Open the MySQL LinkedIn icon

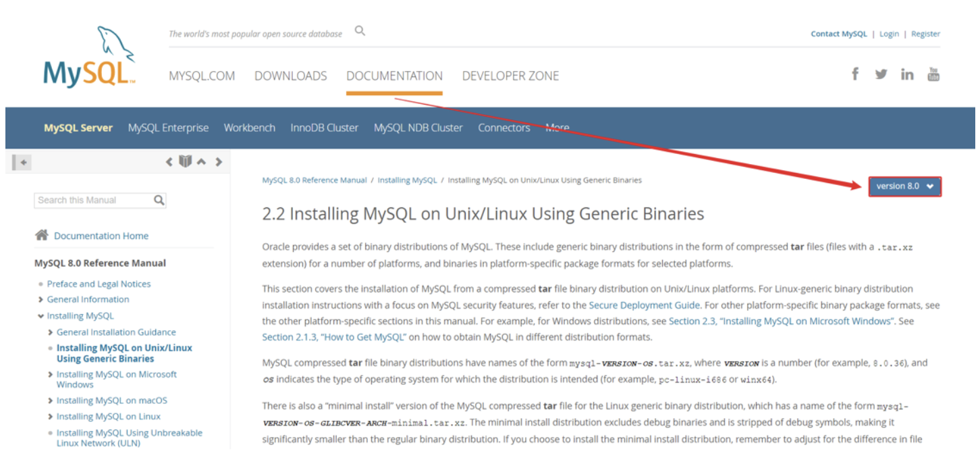point(907,74)
